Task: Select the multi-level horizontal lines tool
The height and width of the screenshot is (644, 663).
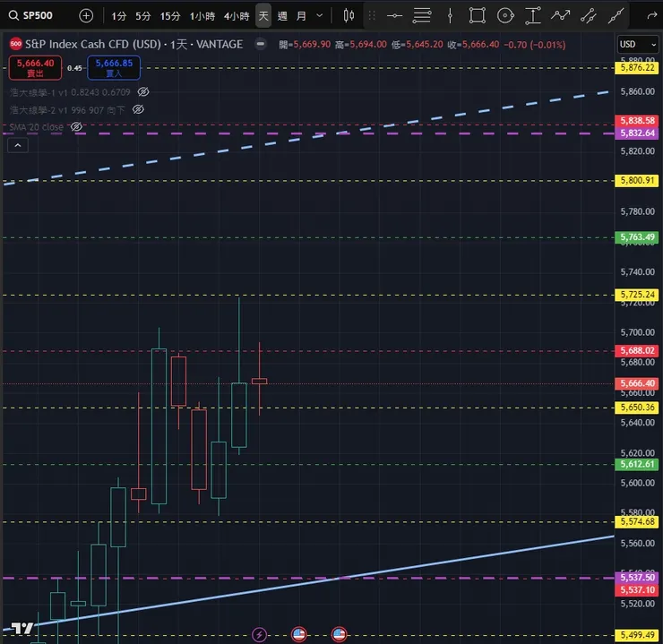Action: 422,16
